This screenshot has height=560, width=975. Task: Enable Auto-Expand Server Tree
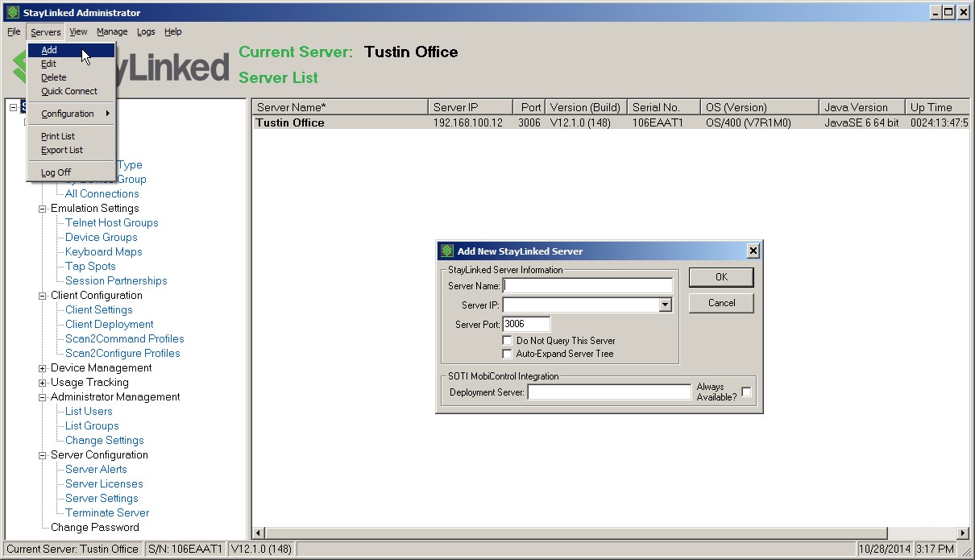(x=508, y=353)
